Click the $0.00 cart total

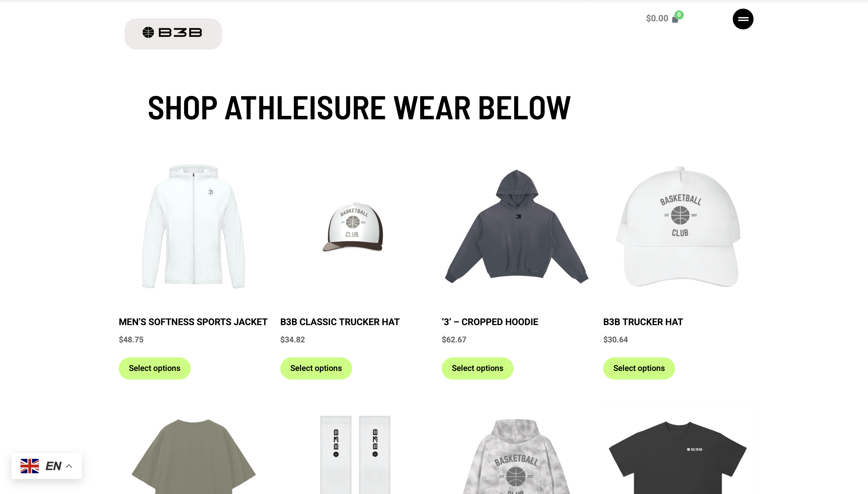657,18
